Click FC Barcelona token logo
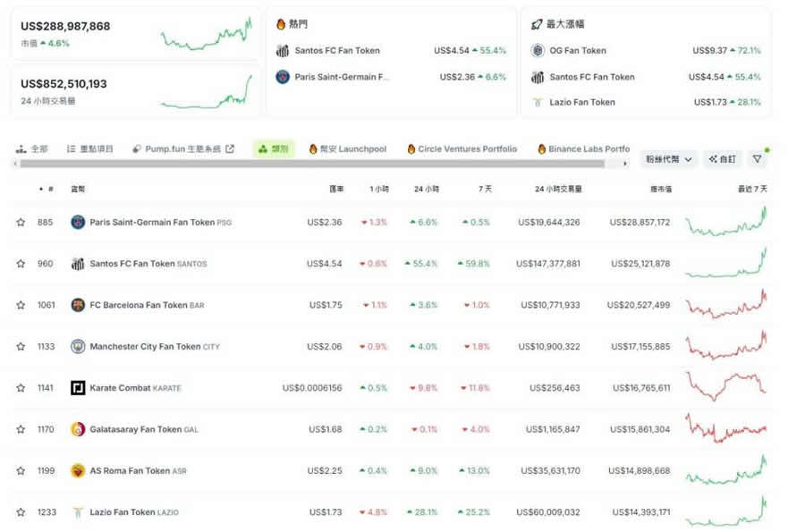The width and height of the screenshot is (805, 532). pos(78,305)
